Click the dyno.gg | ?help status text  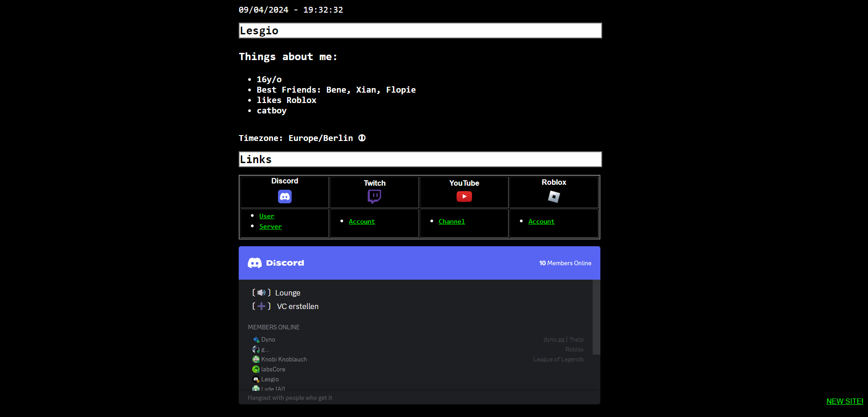[563, 340]
